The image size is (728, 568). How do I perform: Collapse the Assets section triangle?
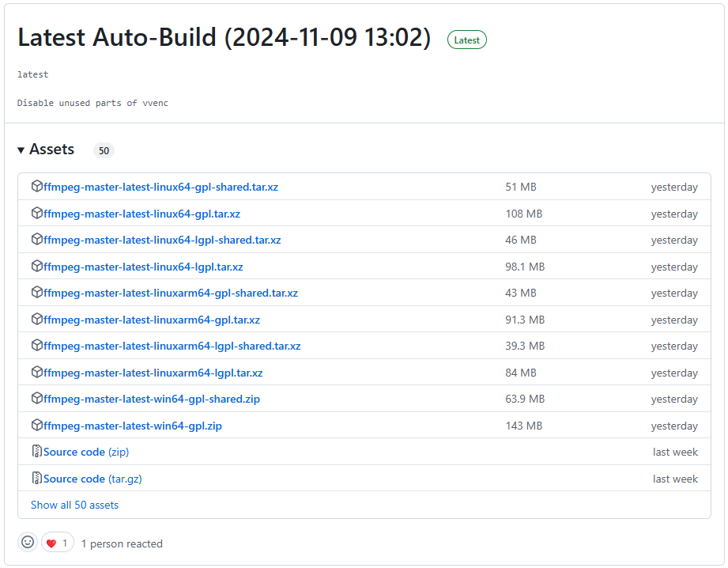21,150
